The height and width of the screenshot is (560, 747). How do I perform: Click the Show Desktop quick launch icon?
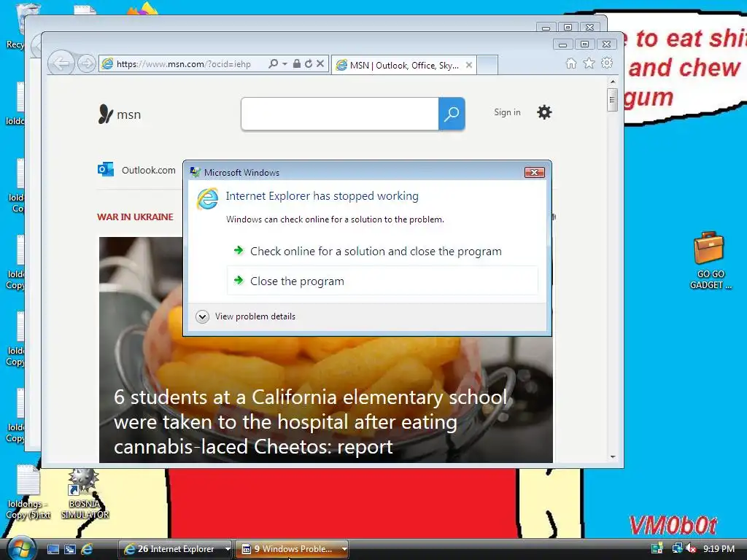[x=53, y=549]
